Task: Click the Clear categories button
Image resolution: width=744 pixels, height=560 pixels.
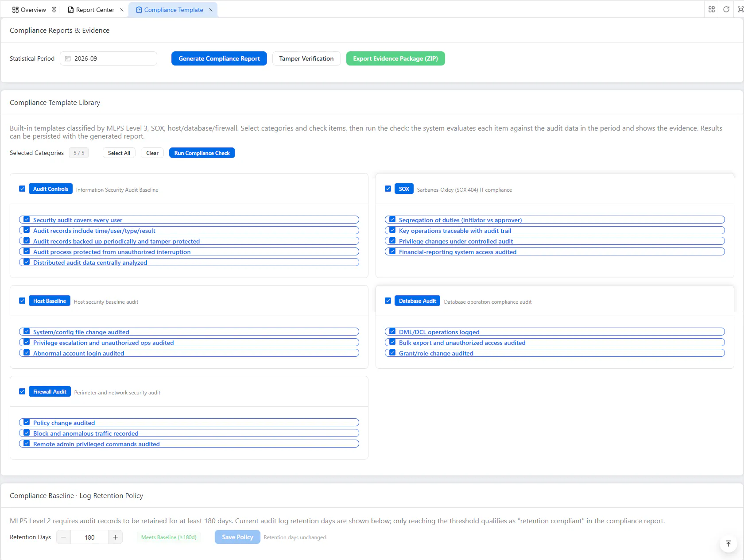Action: click(x=152, y=153)
